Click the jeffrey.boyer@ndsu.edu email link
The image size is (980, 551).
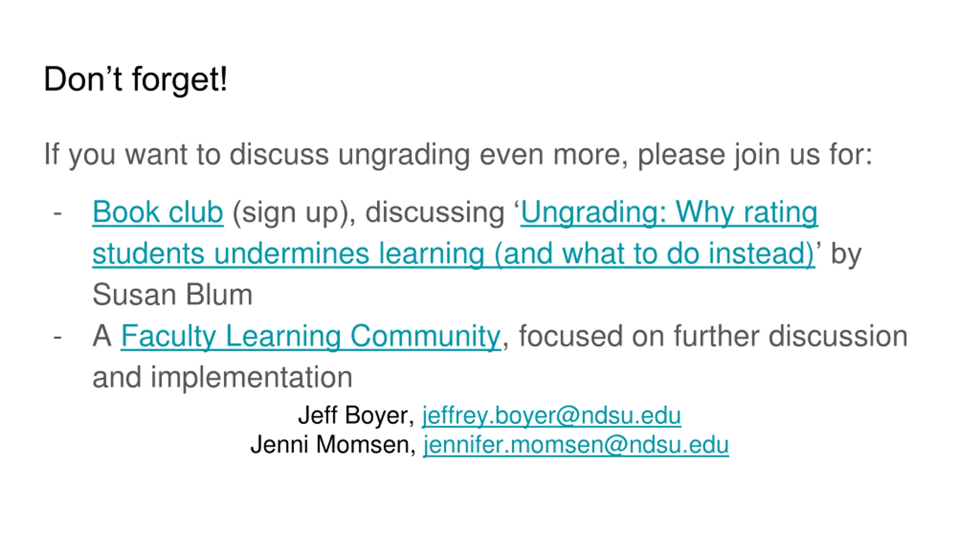[x=551, y=416]
